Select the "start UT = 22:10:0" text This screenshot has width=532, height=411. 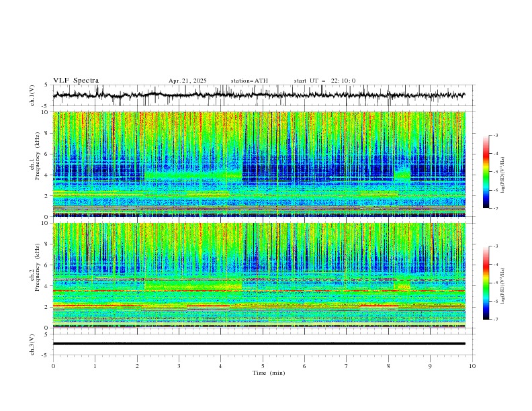324,81
